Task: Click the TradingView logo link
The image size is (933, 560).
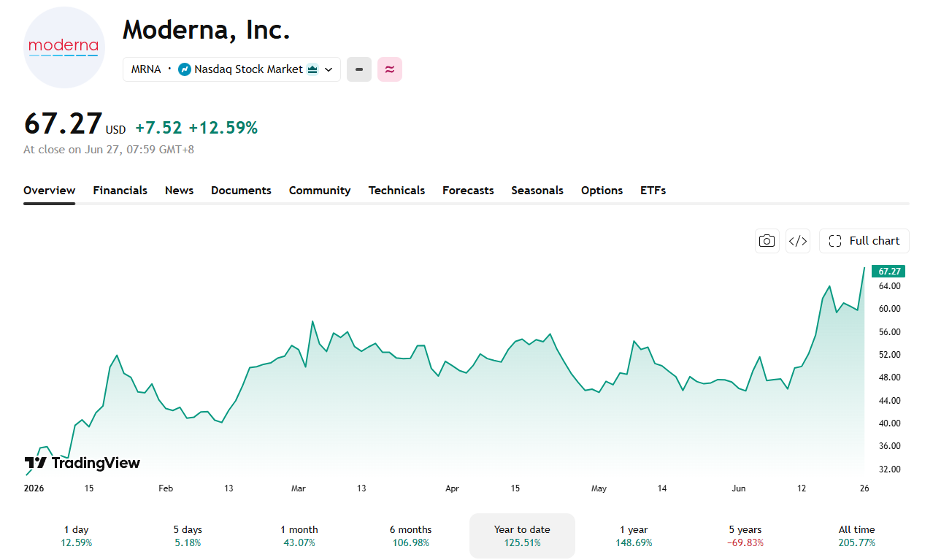Action: 82,463
